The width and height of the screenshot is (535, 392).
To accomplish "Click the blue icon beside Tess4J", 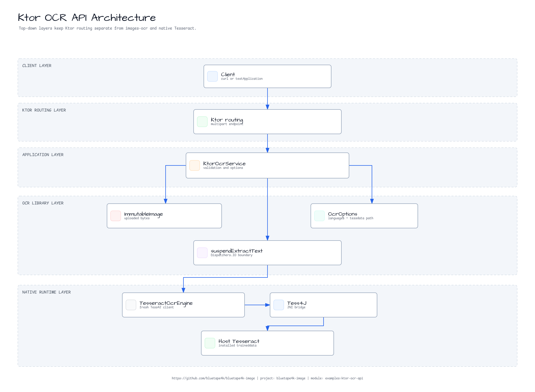I will point(279,305).
